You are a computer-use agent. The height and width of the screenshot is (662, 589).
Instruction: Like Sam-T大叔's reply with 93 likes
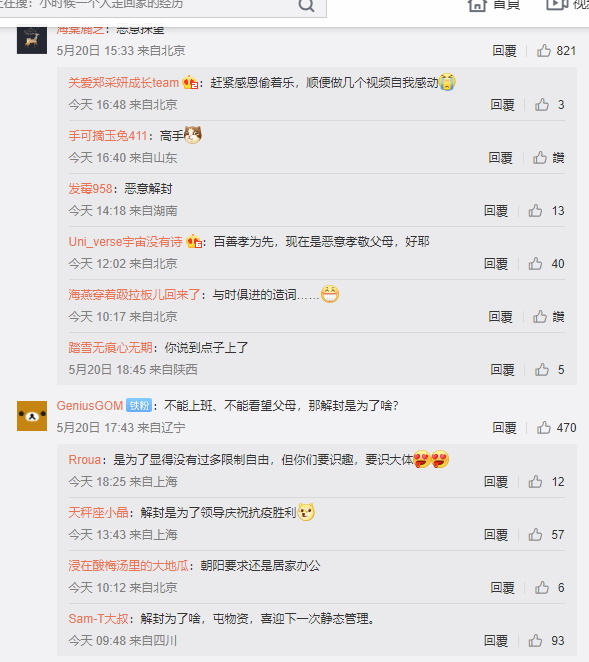[x=535, y=641]
